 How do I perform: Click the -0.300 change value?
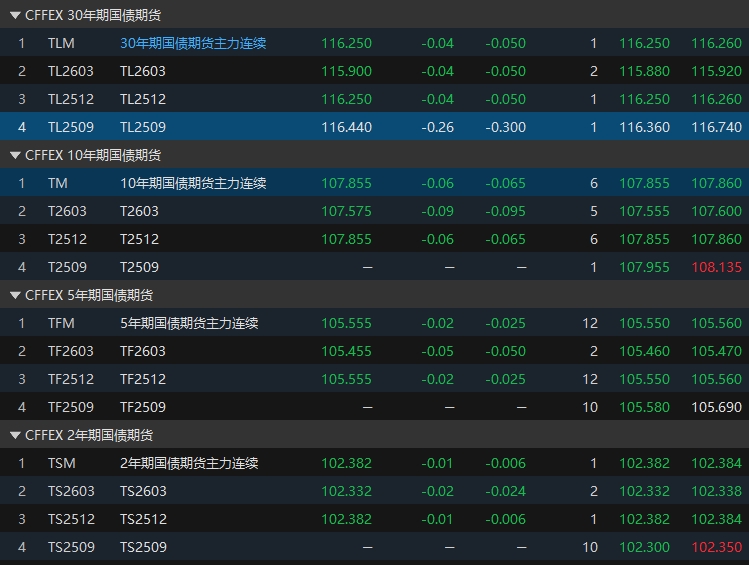point(505,127)
